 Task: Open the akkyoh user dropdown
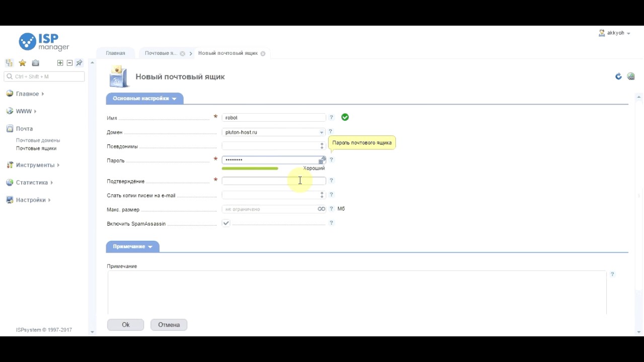(614, 33)
